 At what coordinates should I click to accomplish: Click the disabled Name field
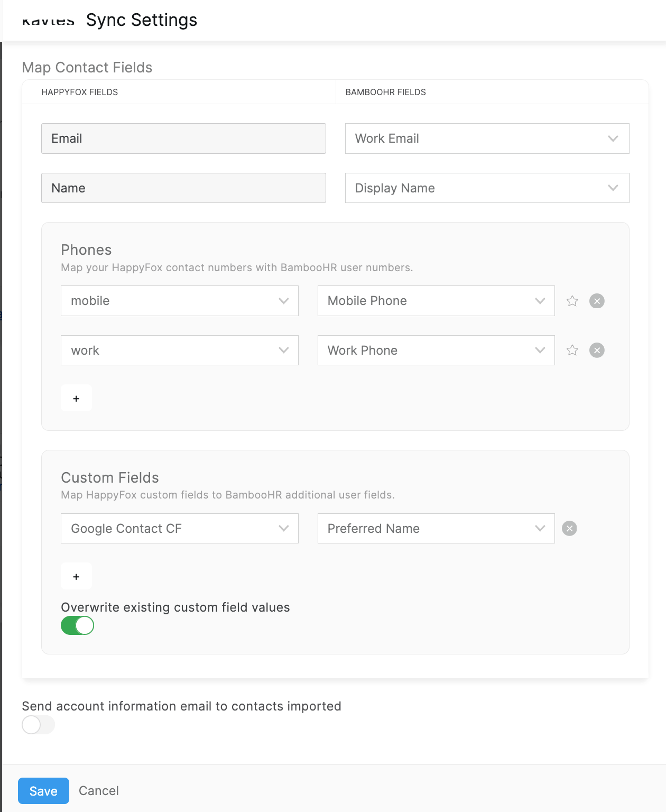[183, 188]
